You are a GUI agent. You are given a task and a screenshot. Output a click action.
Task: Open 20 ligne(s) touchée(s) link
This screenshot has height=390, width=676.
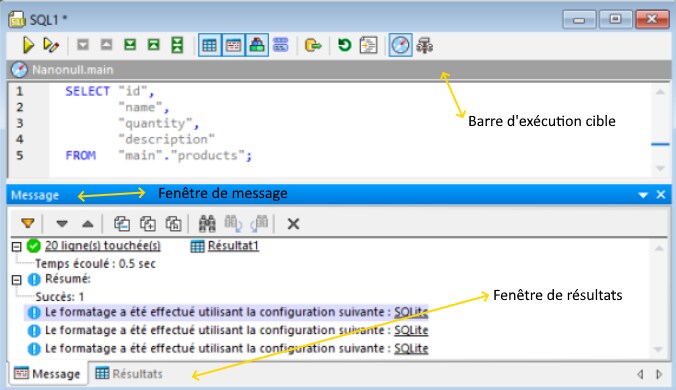click(103, 246)
